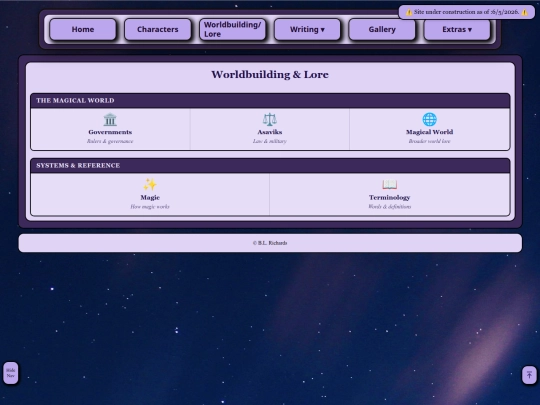540x405 pixels.
Task: Open the Asaviks title link
Action: (270, 132)
